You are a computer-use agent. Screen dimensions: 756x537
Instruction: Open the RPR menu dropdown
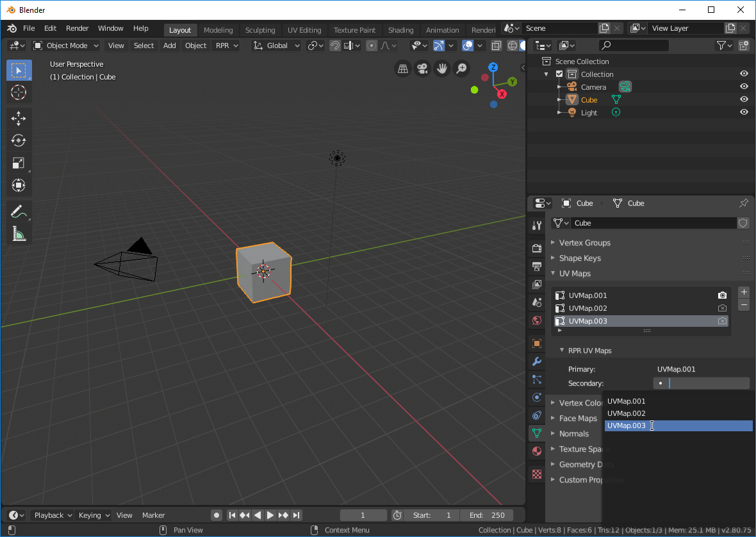[x=227, y=45]
